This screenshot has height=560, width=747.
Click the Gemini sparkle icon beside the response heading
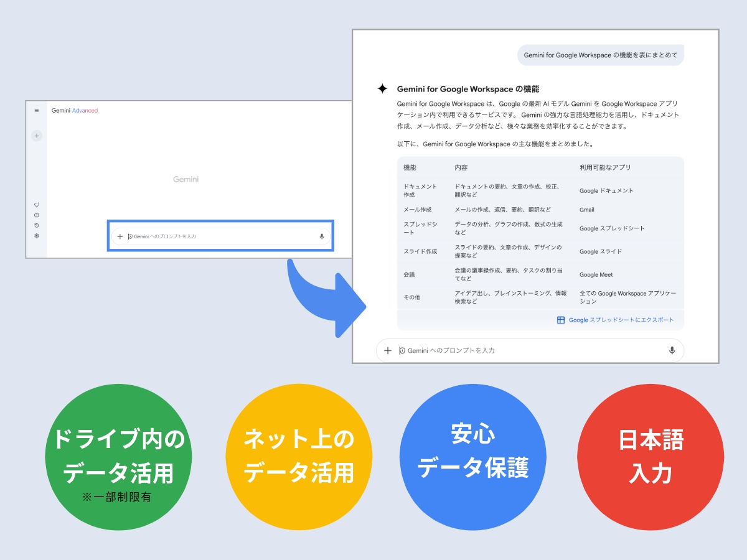click(x=382, y=89)
